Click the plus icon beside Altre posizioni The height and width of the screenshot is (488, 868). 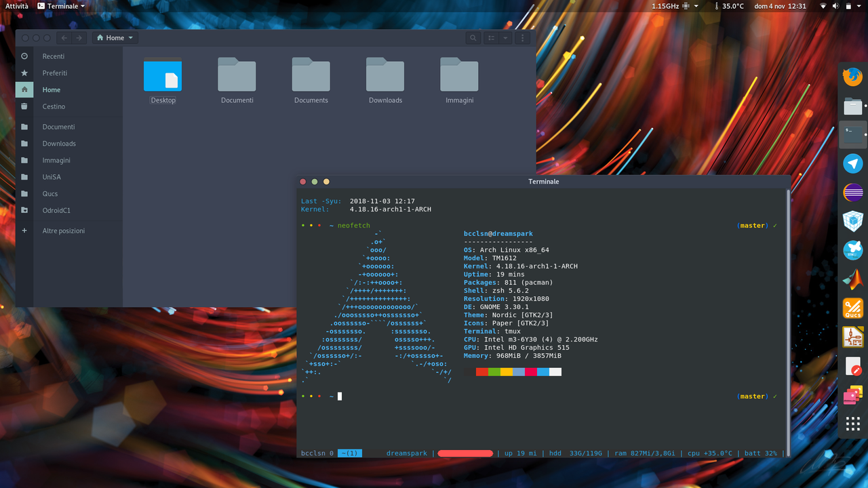point(24,230)
